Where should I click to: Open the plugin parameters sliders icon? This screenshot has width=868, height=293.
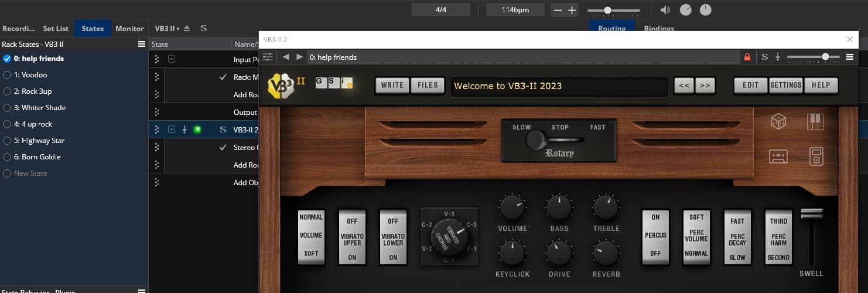pyautogui.click(x=268, y=57)
